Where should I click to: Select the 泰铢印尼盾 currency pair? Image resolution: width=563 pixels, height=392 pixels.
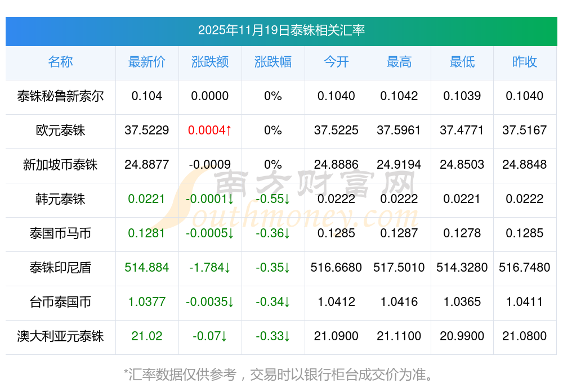(x=60, y=268)
